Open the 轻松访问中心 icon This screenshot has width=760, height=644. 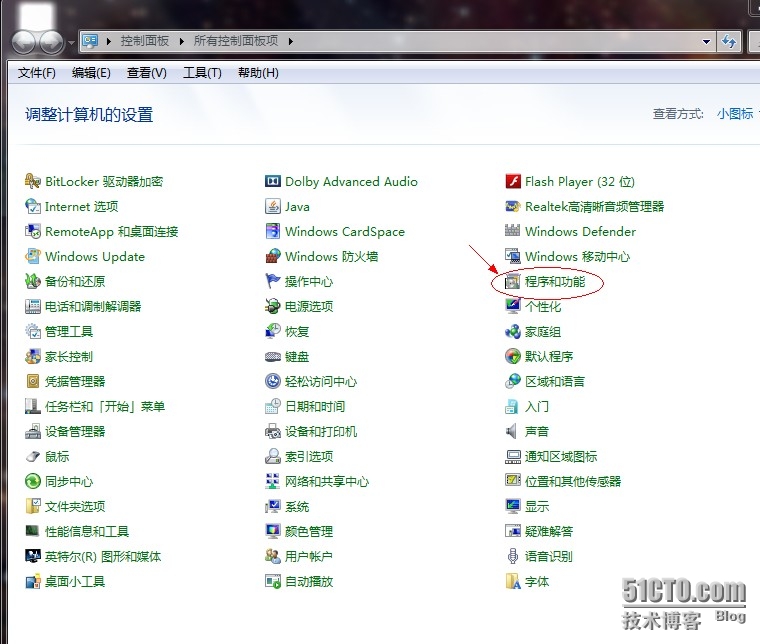click(x=272, y=381)
